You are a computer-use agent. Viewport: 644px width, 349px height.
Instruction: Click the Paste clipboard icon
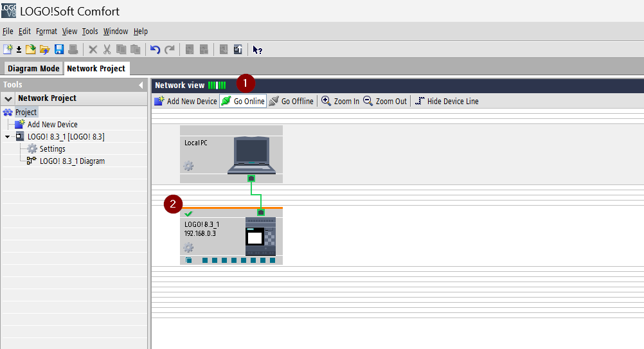pos(135,49)
